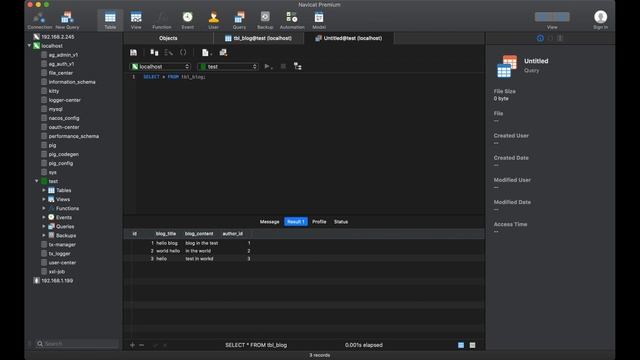Open the test database dropdown
Viewport: 640px width, 360px height.
[228, 67]
